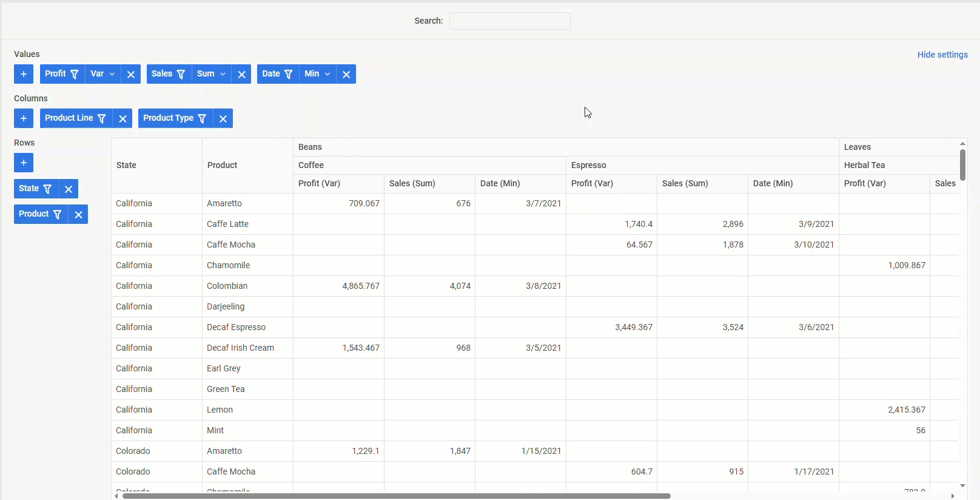Screen dimensions: 980x500
Task: Open the Min aggregation dropdown for Date
Action: 318,74
